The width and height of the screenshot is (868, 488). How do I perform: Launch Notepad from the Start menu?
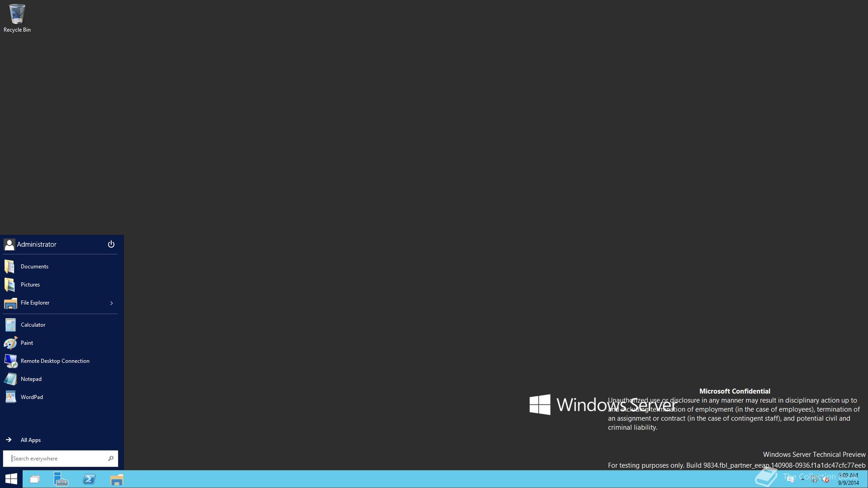point(60,379)
